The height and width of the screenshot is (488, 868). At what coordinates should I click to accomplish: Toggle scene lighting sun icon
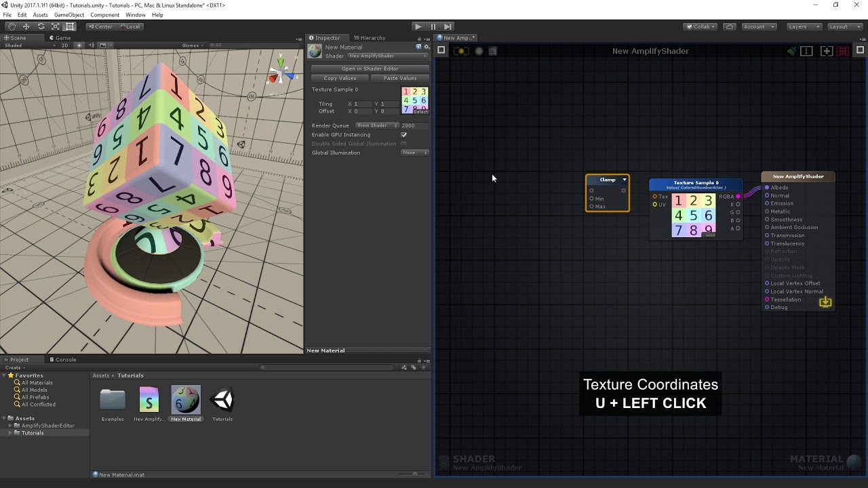click(79, 45)
